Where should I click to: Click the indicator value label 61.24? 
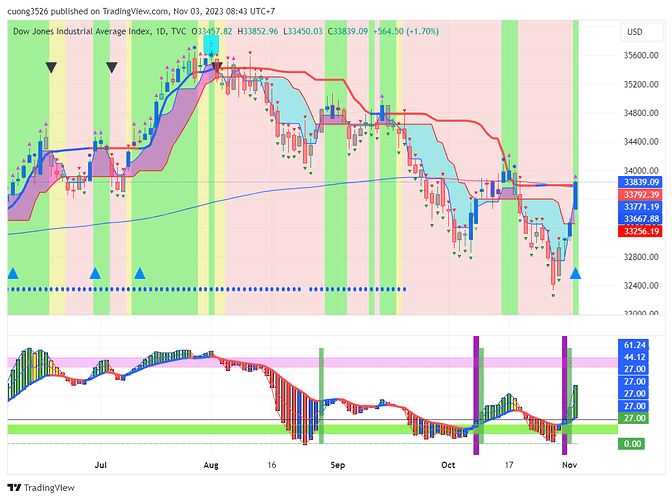(x=634, y=345)
